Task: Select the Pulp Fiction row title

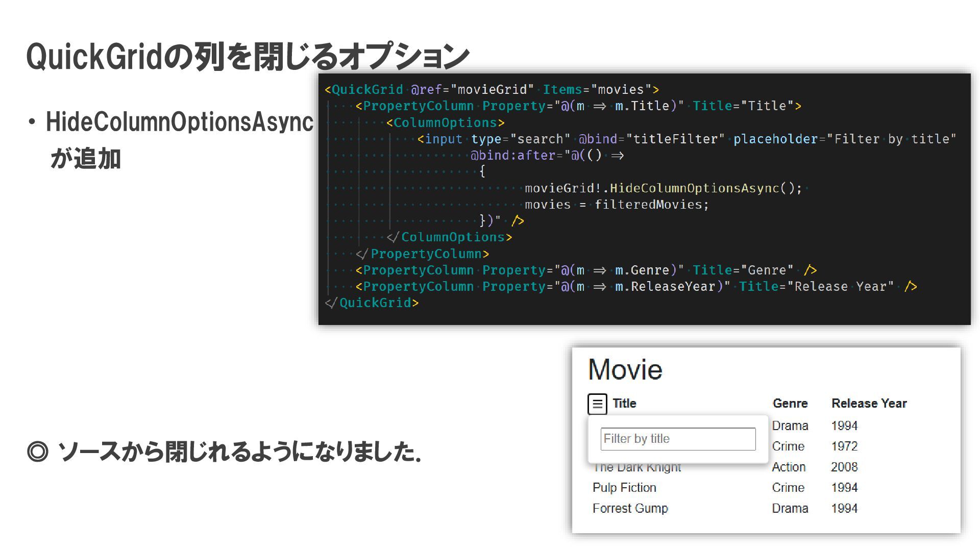Action: [624, 488]
